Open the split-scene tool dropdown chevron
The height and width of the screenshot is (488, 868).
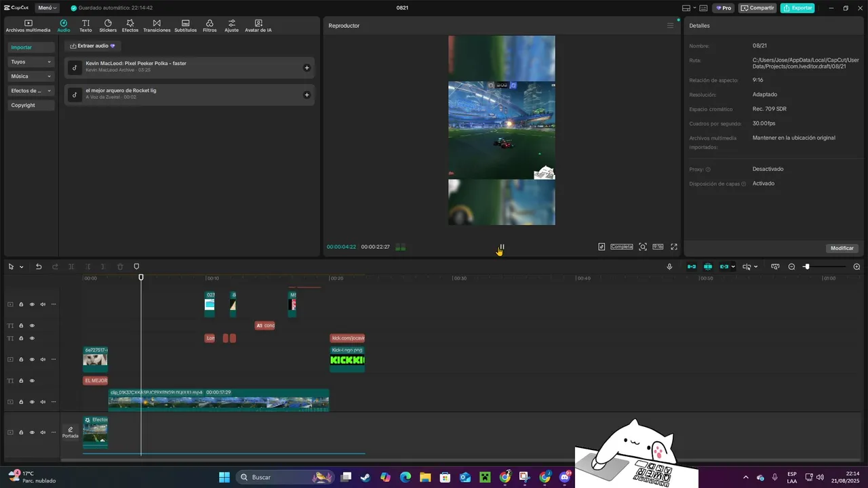[756, 267]
